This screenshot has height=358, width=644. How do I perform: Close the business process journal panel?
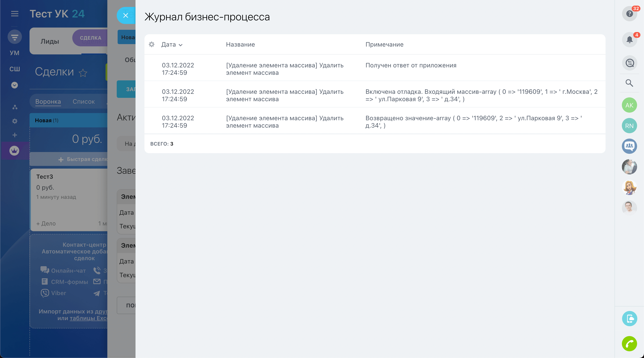(125, 15)
